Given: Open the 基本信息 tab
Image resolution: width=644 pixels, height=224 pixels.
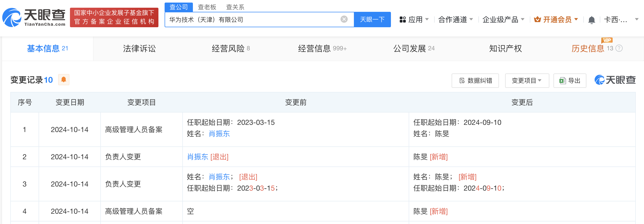Looking at the screenshot, I should coord(48,49).
